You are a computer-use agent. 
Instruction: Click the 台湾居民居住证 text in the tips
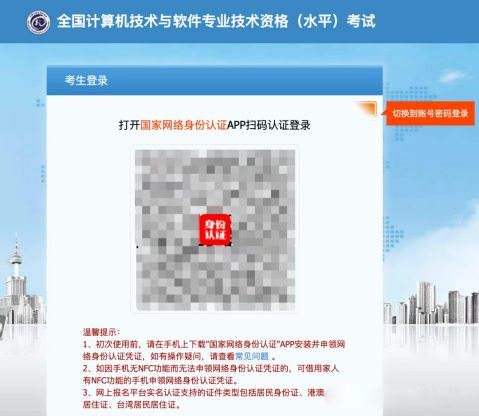(146, 405)
